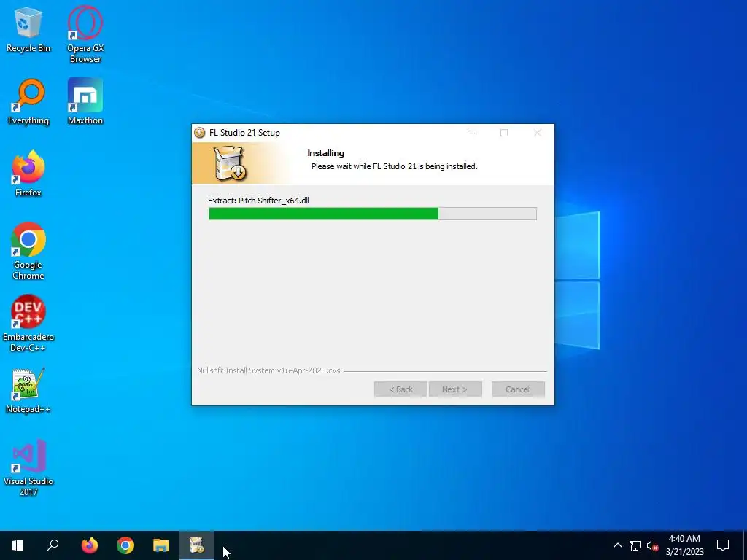Viewport: 747px width, 560px height.
Task: Click the 'FL Studio 21 Setup' window title
Action: [x=244, y=133]
